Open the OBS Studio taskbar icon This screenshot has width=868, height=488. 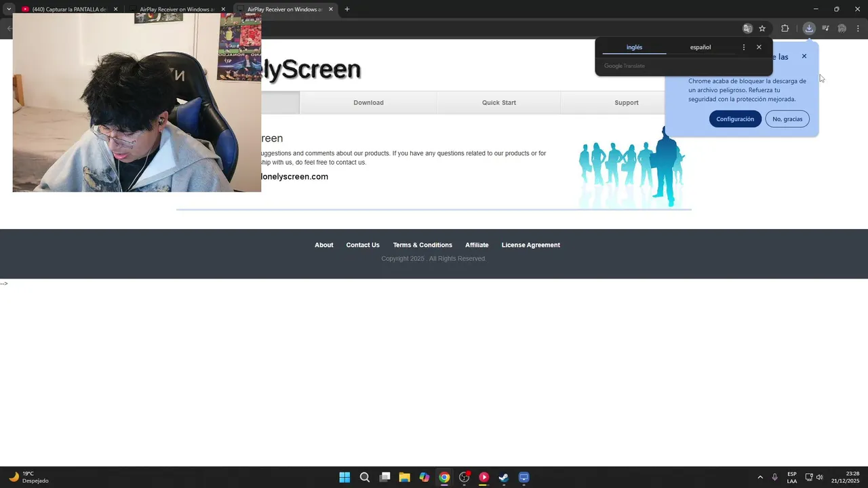(464, 477)
